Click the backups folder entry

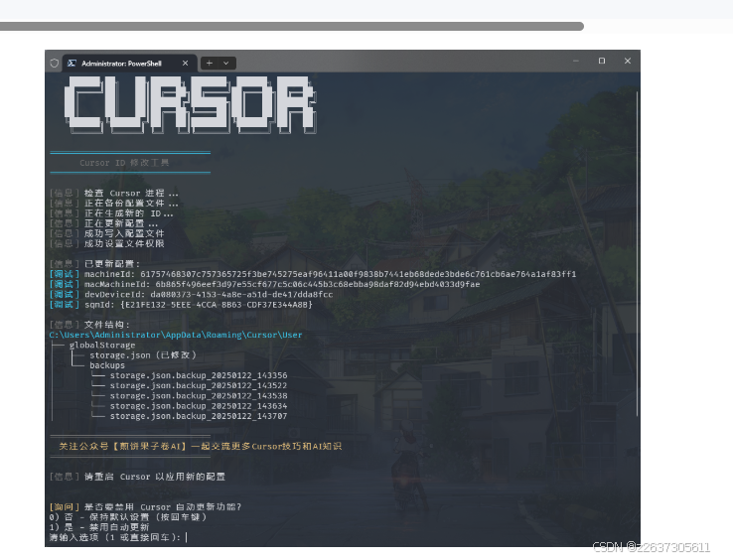coord(107,365)
